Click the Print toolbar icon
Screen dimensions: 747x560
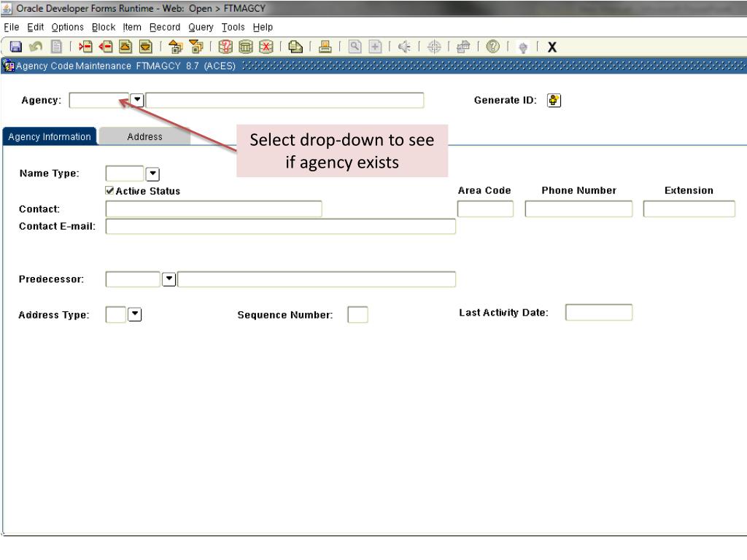pos(325,47)
